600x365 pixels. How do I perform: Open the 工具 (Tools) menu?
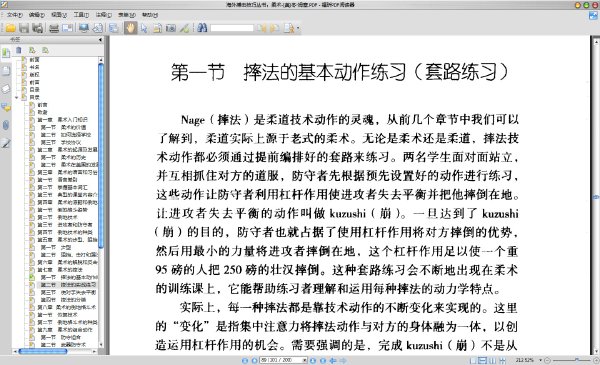coord(81,15)
